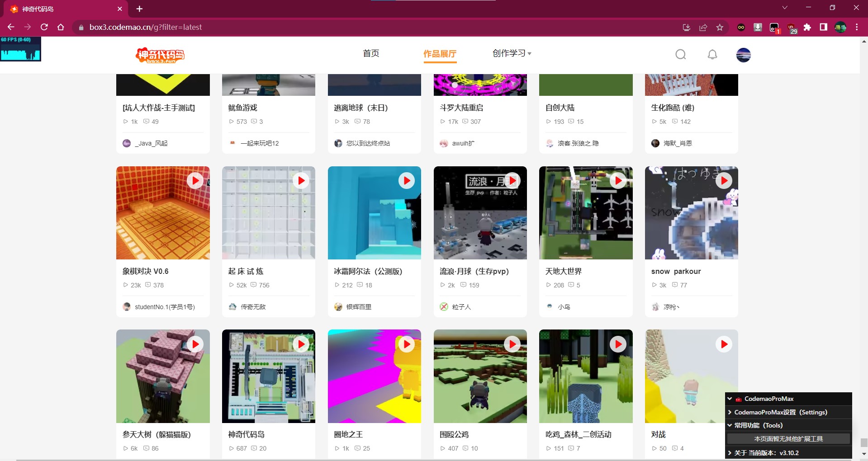Open game titled 冰霜阿尔法 (公测版)

(368, 271)
